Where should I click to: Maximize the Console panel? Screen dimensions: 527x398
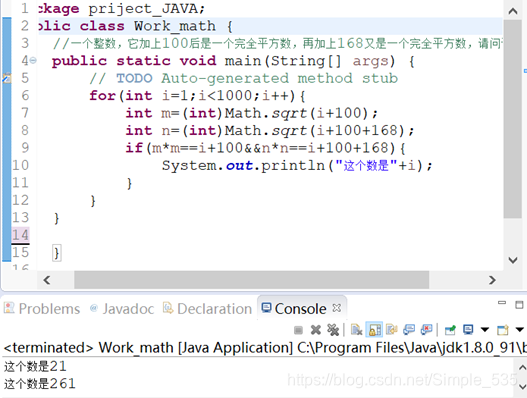(519, 305)
